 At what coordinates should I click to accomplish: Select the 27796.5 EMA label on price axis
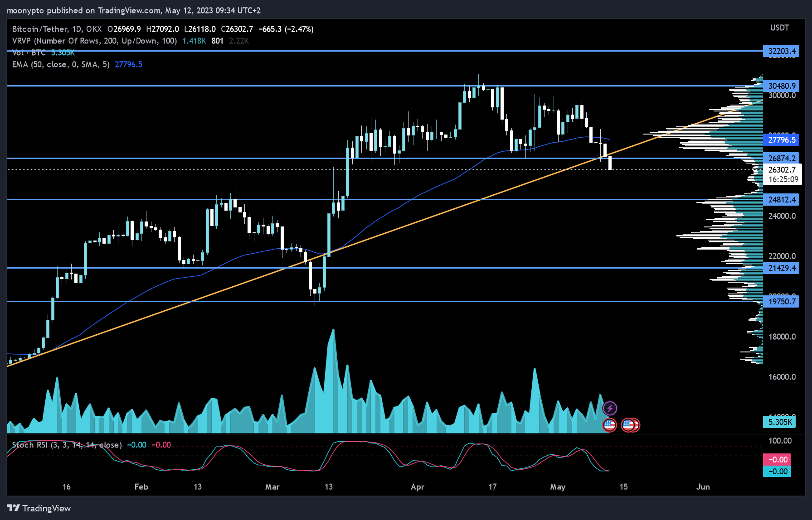coord(782,140)
